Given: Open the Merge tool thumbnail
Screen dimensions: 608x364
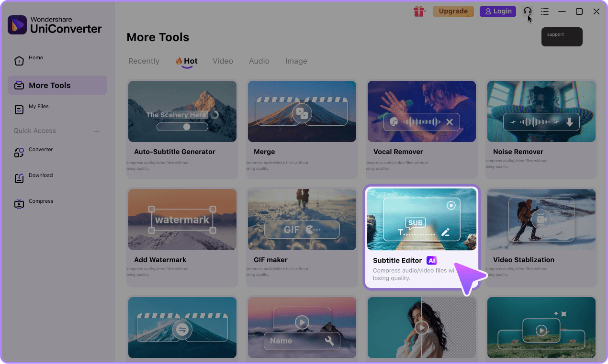Looking at the screenshot, I should [x=302, y=111].
